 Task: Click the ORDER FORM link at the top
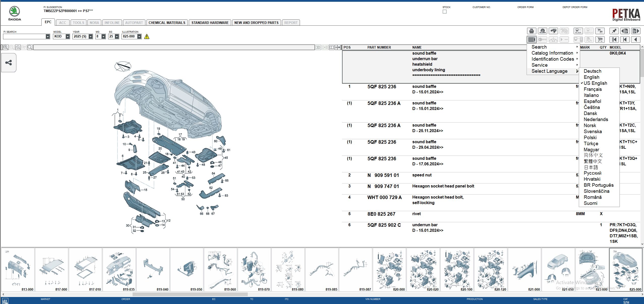click(x=526, y=7)
